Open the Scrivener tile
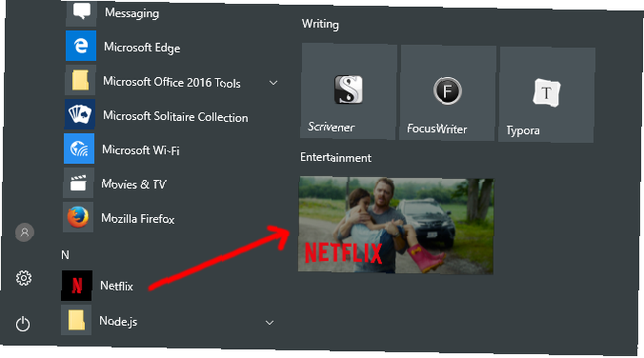 point(348,91)
